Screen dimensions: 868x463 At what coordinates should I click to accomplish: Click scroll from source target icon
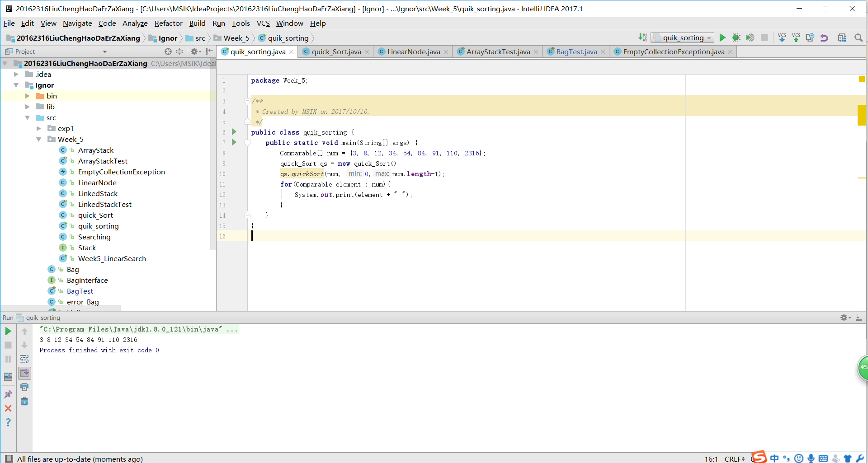pyautogui.click(x=168, y=51)
